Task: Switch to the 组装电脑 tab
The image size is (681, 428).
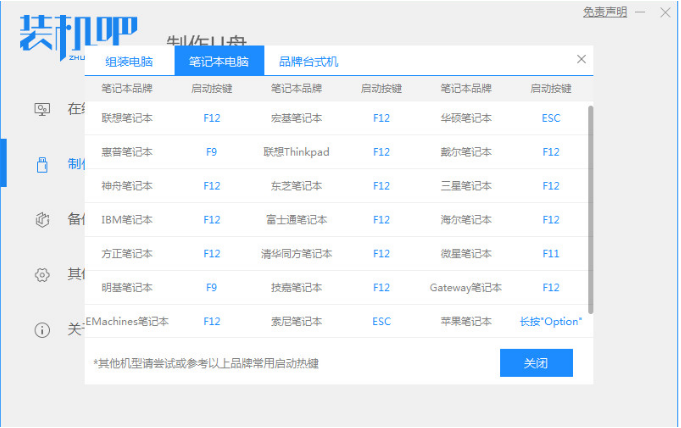Action: [x=129, y=61]
